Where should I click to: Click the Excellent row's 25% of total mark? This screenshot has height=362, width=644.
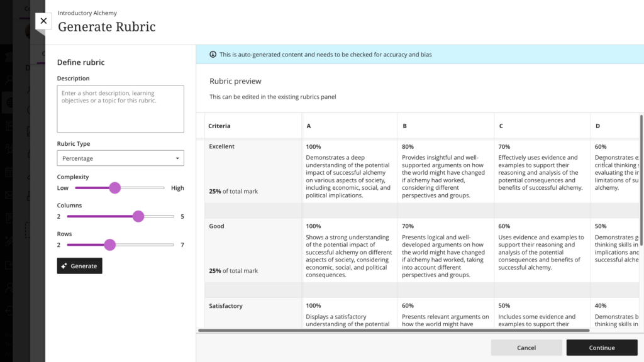click(233, 191)
